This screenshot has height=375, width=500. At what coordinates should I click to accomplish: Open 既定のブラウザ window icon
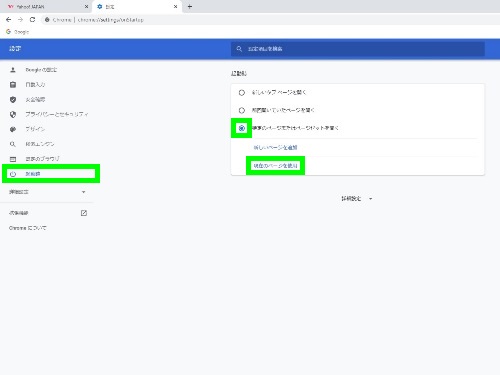[13, 159]
